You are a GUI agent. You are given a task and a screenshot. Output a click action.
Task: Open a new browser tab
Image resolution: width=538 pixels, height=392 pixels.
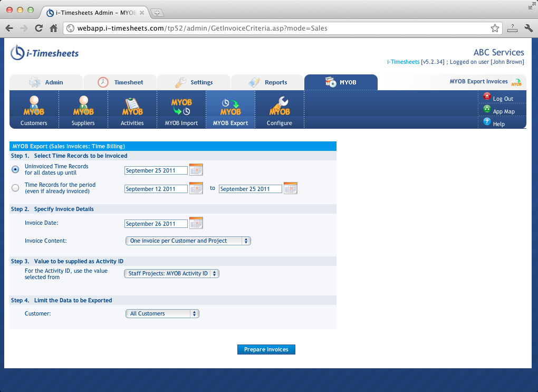(157, 13)
